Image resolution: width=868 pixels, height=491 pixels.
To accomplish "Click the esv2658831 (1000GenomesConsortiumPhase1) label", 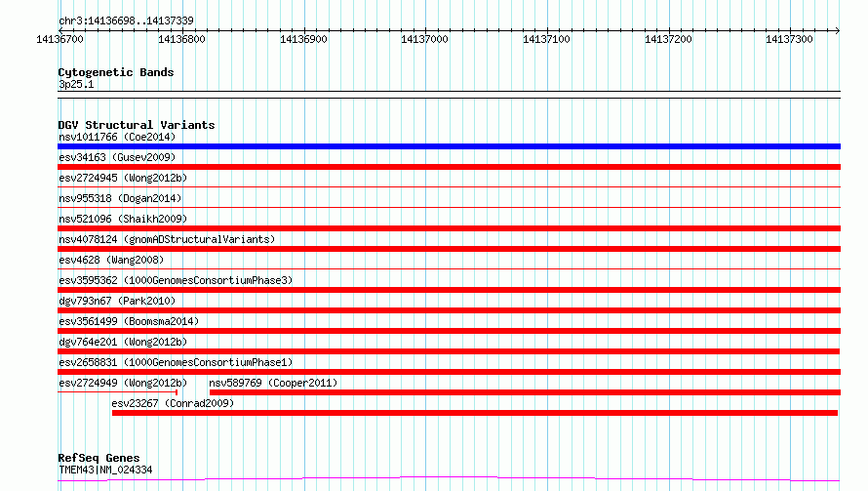I will tap(176, 362).
